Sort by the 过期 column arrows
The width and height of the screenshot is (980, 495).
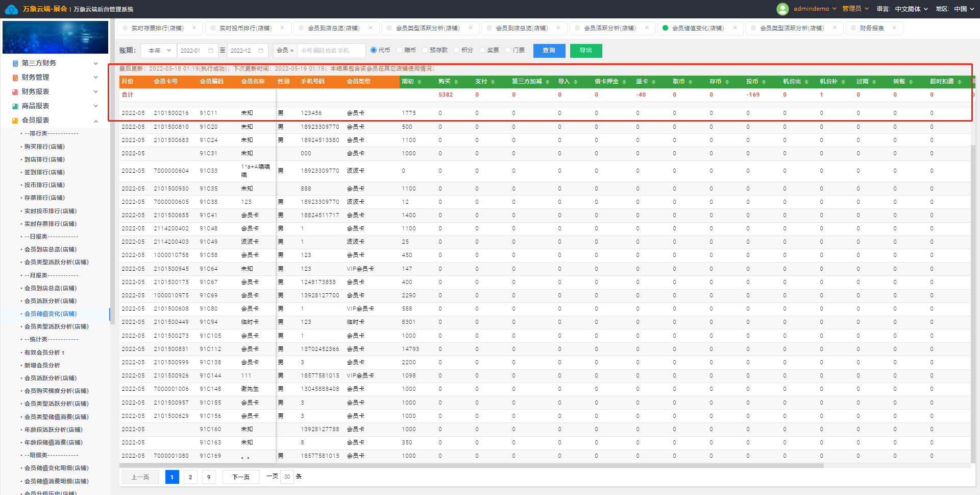874,82
